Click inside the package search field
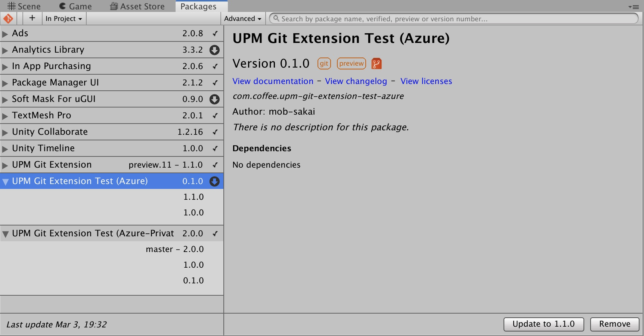 point(411,18)
